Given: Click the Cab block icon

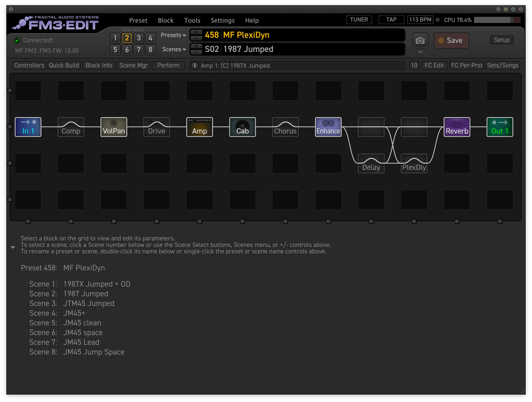Looking at the screenshot, I should click(x=242, y=127).
